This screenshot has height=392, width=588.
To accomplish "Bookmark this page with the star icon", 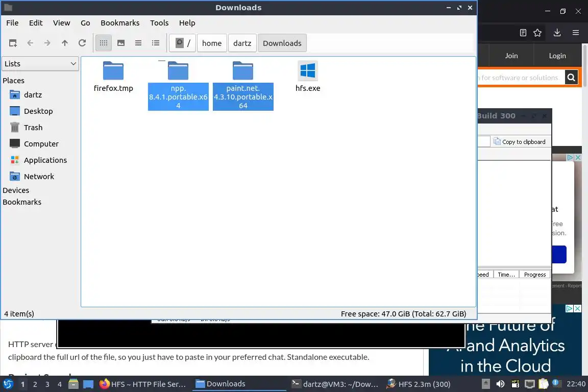I will 537,33.
